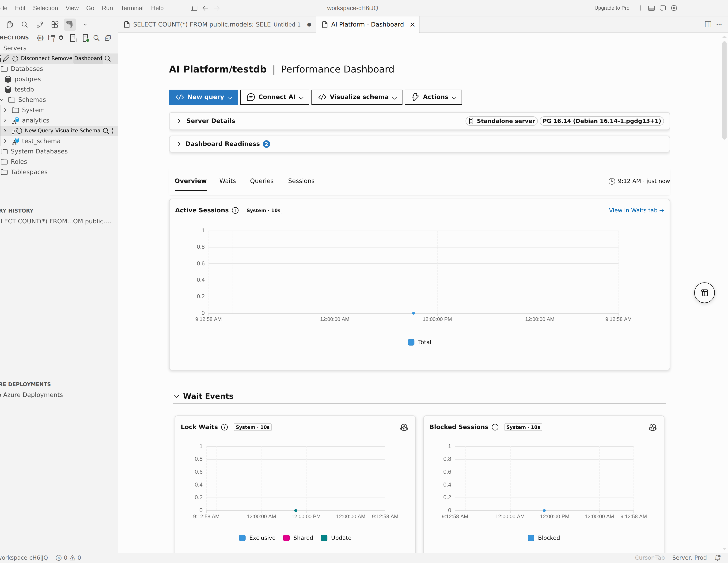Click the edit pencil icon on server row
The width and height of the screenshot is (728, 563).
[6, 58]
